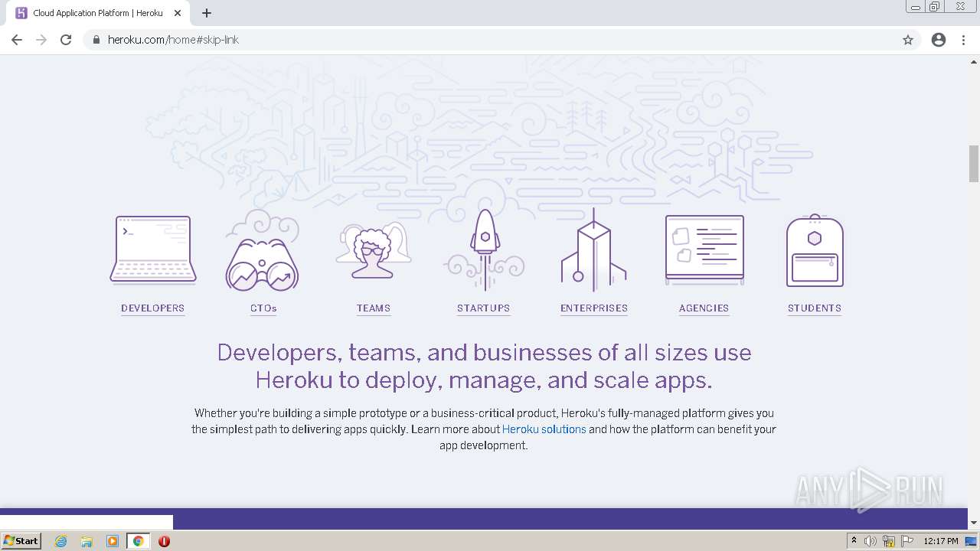980x551 pixels.
Task: Click the Students backpack icon
Action: 815,250
